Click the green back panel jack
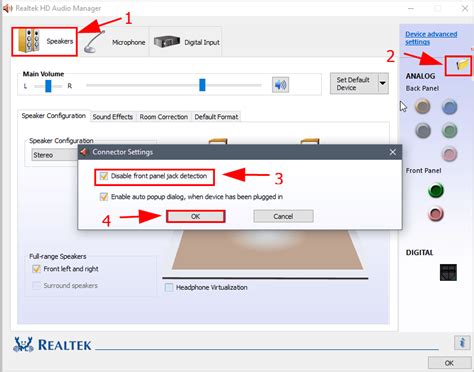Image resolution: width=474 pixels, height=372 pixels. tap(449, 130)
